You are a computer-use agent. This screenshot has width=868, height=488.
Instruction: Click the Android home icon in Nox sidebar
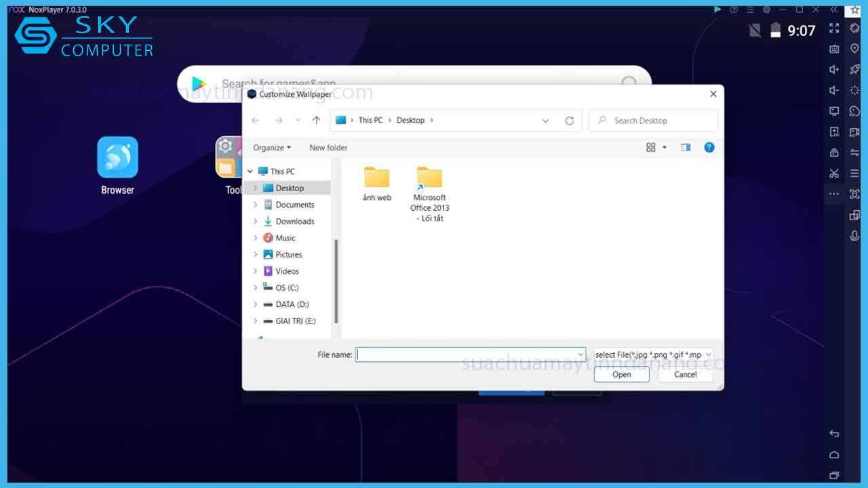(x=834, y=455)
